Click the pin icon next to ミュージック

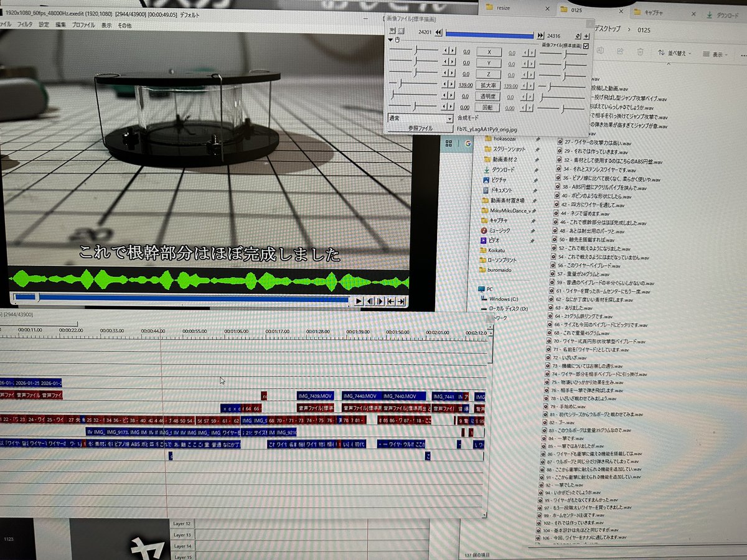pyautogui.click(x=534, y=230)
